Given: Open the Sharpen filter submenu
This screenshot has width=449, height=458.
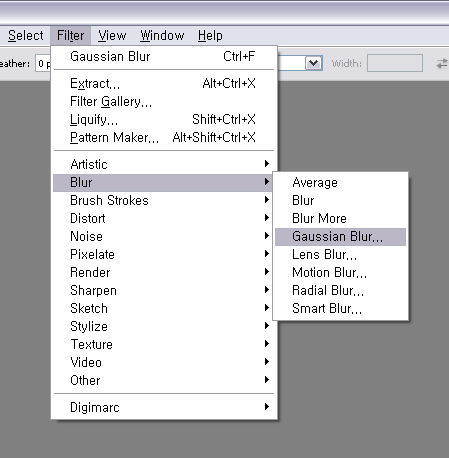Looking at the screenshot, I should [164, 290].
